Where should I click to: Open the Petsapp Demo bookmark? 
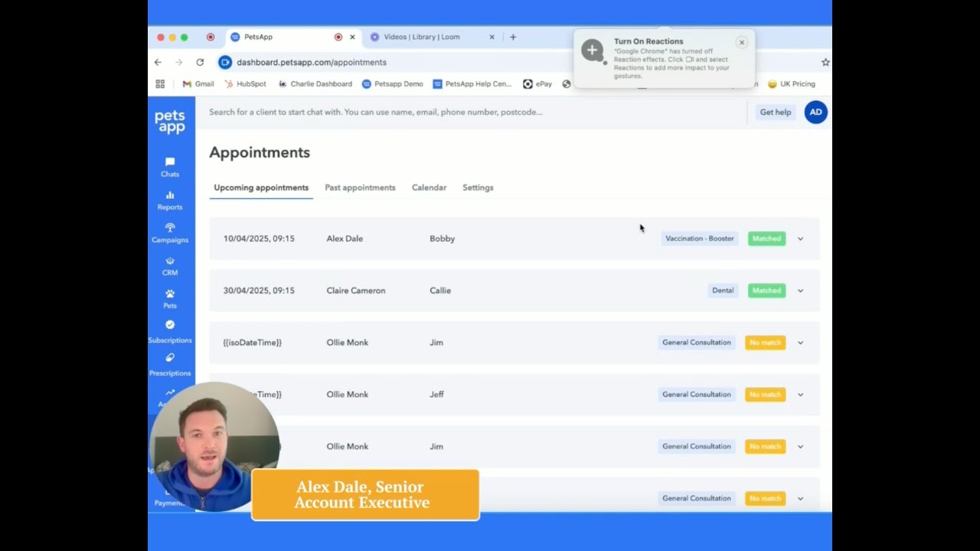(x=392, y=84)
